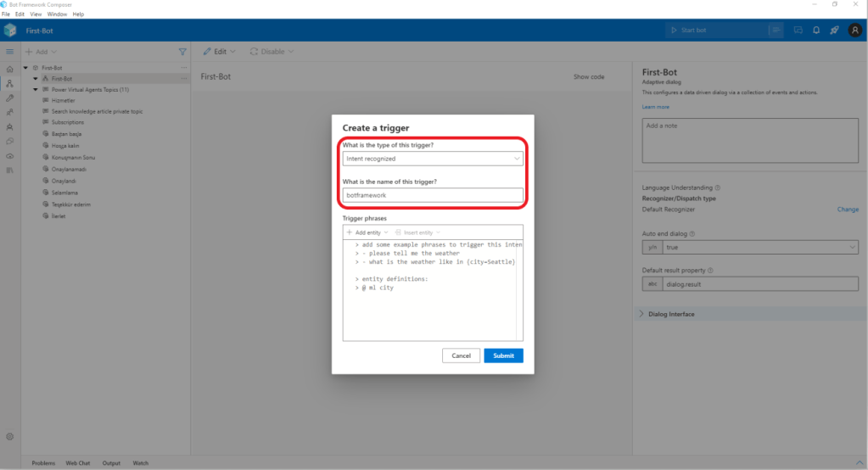Open the View menu

tap(35, 14)
